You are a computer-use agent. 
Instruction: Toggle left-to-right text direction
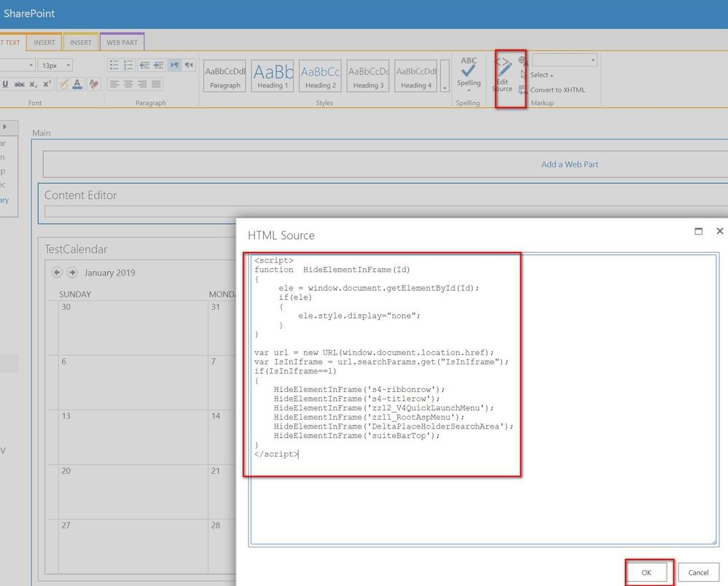coord(175,65)
